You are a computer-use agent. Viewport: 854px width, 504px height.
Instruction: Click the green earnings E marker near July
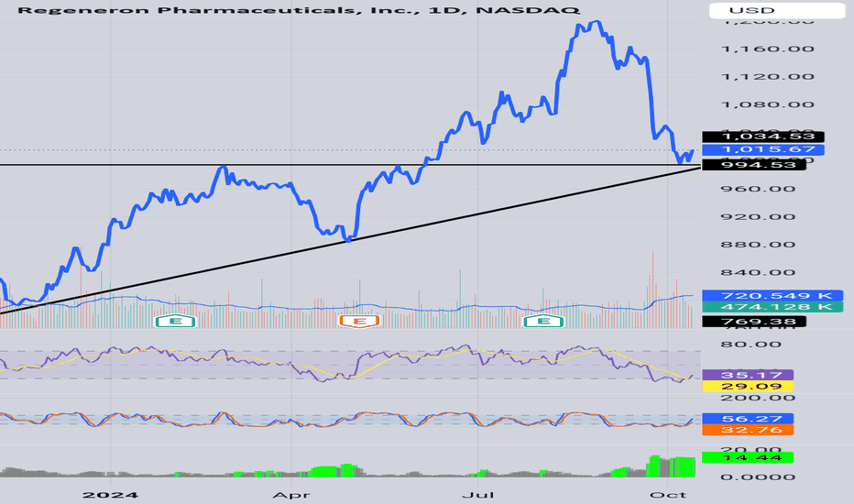[x=543, y=321]
